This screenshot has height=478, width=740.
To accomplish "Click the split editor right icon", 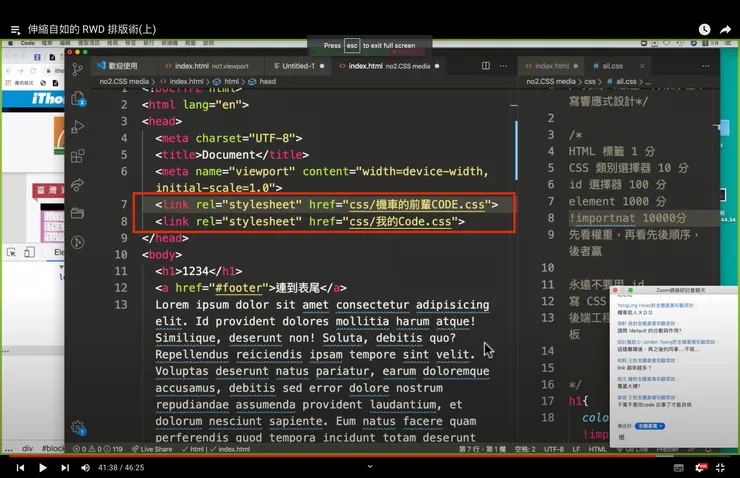I will pos(486,66).
